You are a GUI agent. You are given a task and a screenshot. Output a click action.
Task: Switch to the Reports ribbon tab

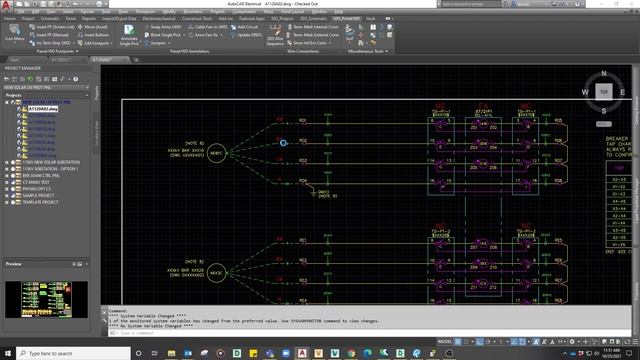point(89,19)
